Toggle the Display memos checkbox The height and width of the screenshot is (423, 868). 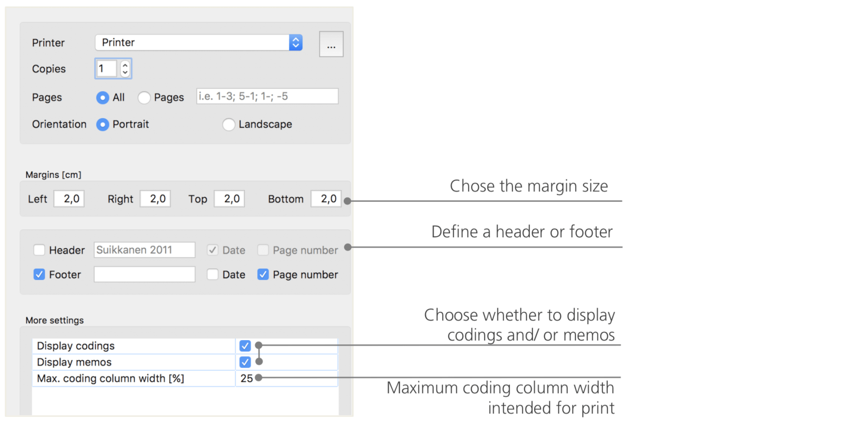(245, 362)
